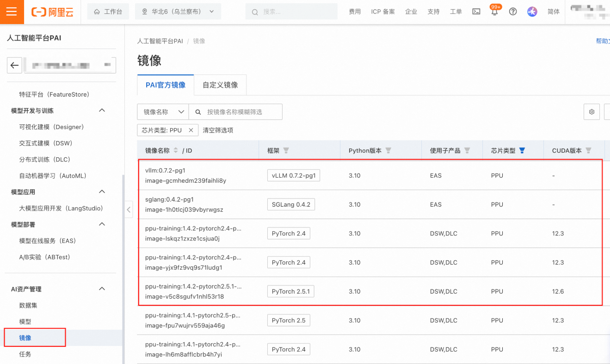The height and width of the screenshot is (364, 610).
Task: Open the 工单 menu
Action: coord(456,12)
